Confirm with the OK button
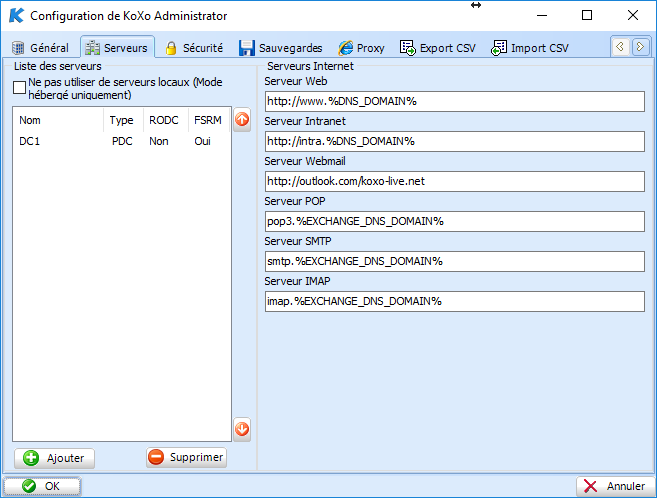The width and height of the screenshot is (657, 498). pos(42,486)
